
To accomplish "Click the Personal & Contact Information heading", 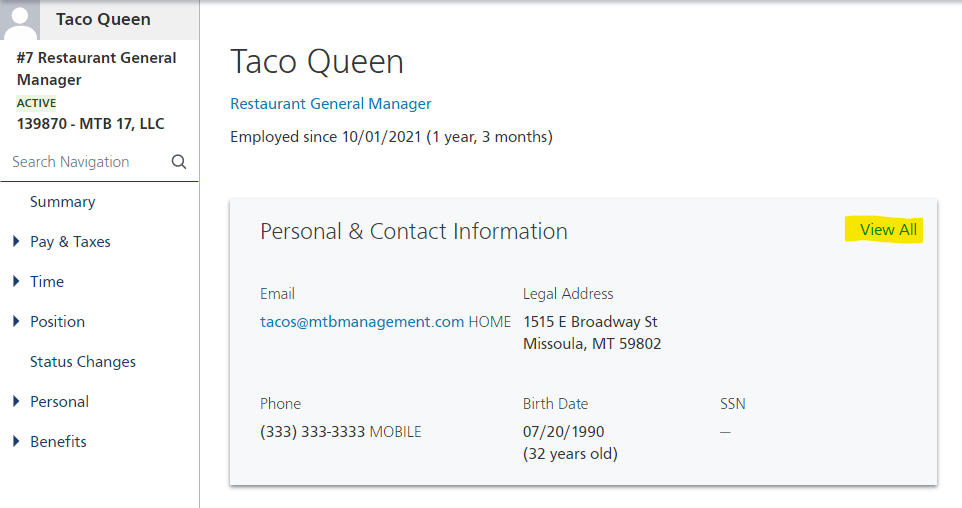I will pyautogui.click(x=414, y=232).
